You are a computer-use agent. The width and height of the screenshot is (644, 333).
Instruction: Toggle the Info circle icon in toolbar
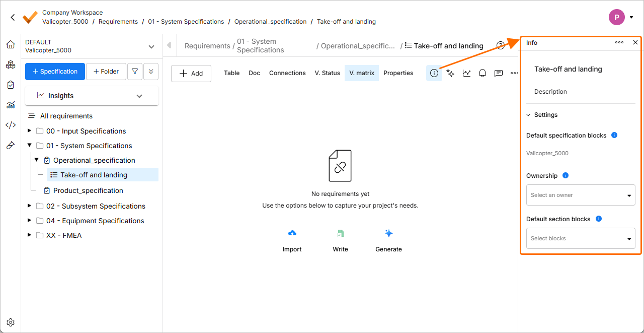click(434, 73)
